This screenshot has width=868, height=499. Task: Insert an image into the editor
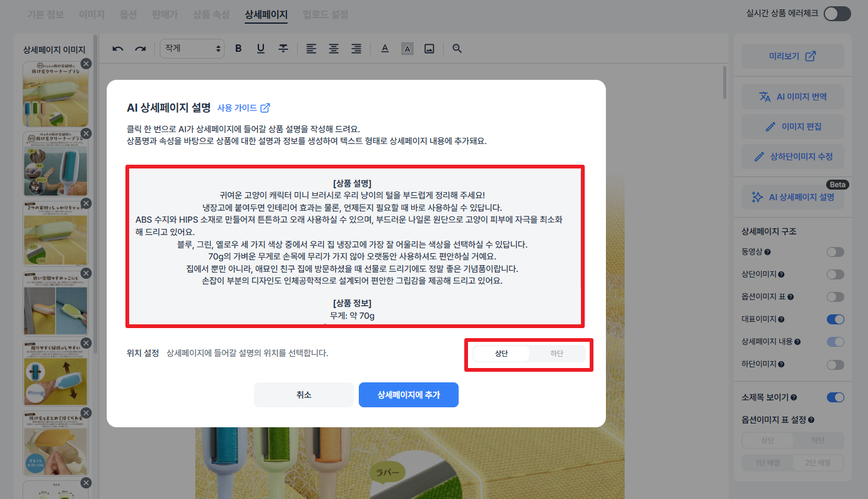pyautogui.click(x=429, y=48)
